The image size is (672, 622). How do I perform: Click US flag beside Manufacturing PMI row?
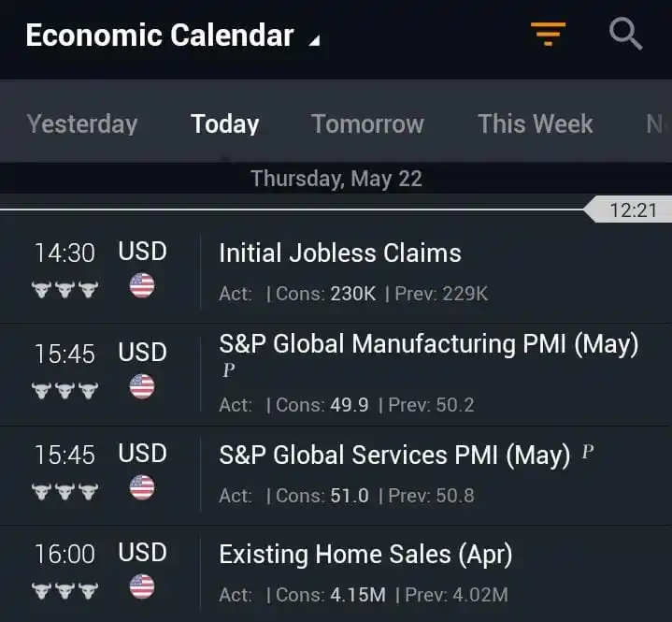[x=142, y=386]
